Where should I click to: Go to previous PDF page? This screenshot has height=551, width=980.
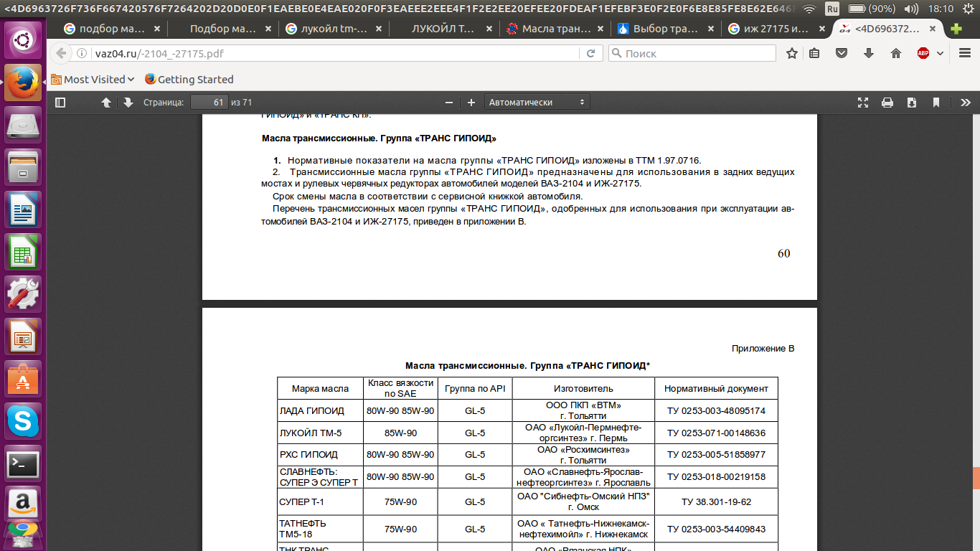tap(106, 103)
